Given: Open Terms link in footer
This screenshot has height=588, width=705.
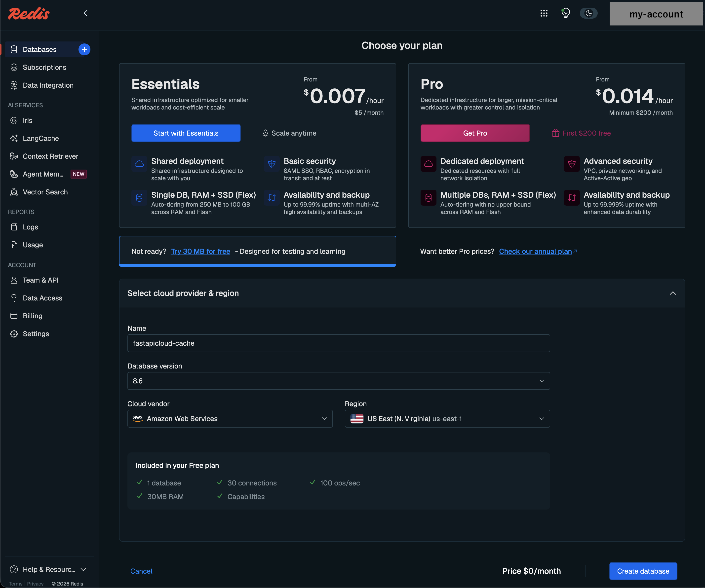Looking at the screenshot, I should [x=15, y=584].
